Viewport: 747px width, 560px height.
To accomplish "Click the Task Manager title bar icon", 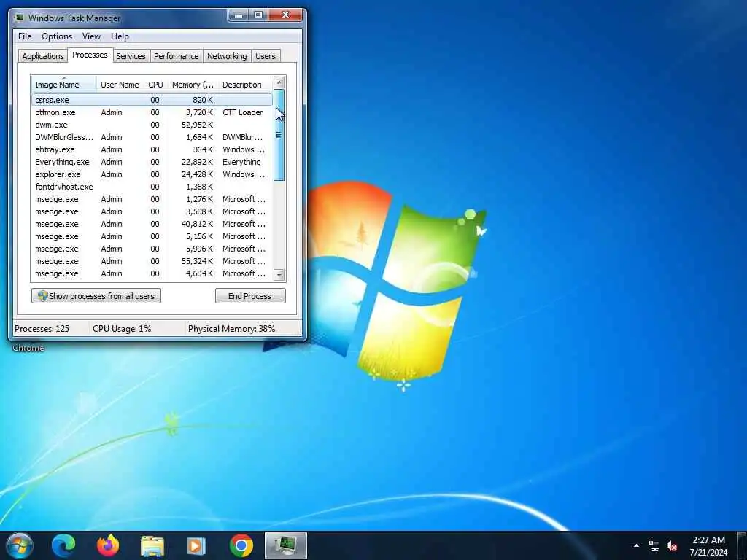I will pyautogui.click(x=20, y=17).
